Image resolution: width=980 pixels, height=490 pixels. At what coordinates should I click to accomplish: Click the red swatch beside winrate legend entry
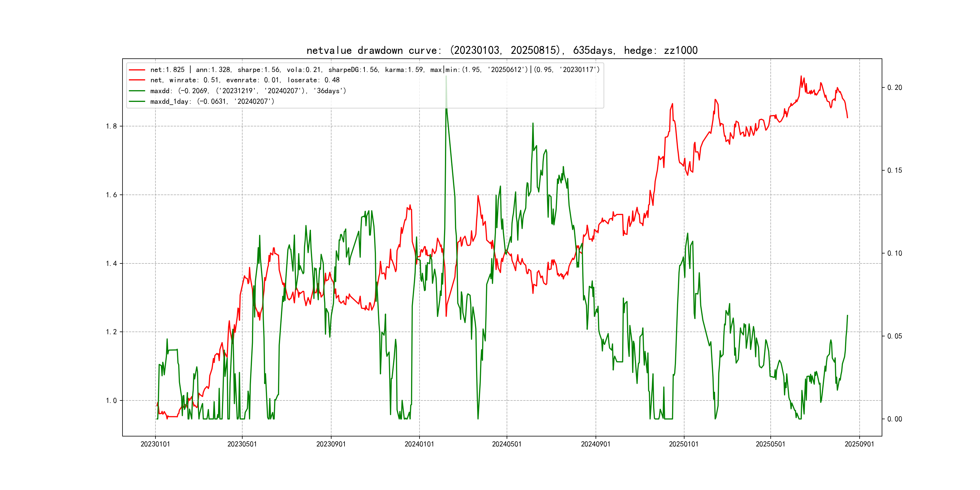pyautogui.click(x=137, y=80)
